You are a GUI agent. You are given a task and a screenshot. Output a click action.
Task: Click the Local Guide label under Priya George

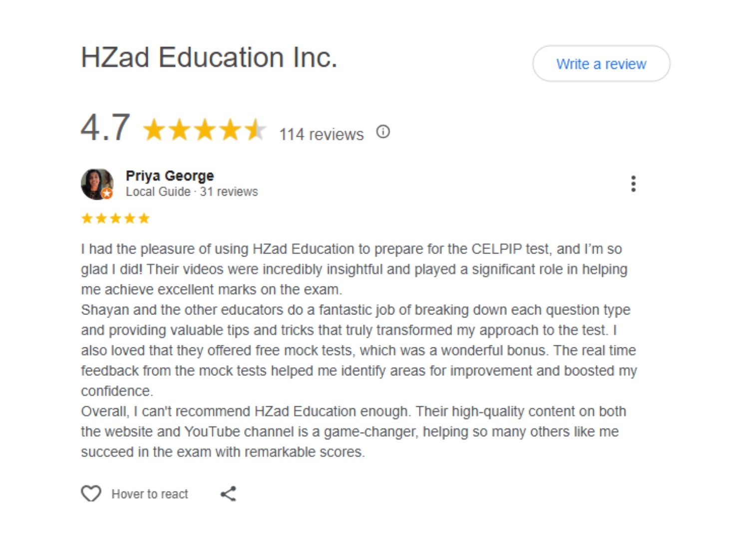[x=158, y=192]
